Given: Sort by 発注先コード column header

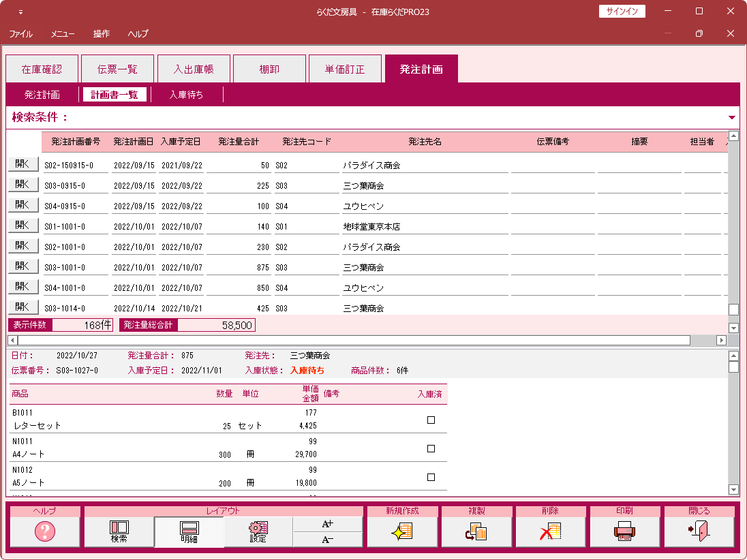Looking at the screenshot, I should point(306,142).
